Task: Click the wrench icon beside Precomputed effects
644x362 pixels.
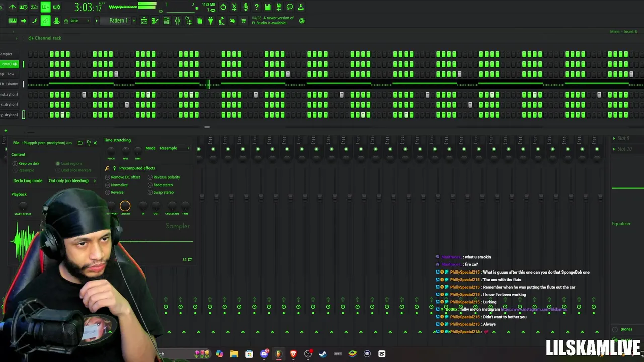Action: [107, 168]
